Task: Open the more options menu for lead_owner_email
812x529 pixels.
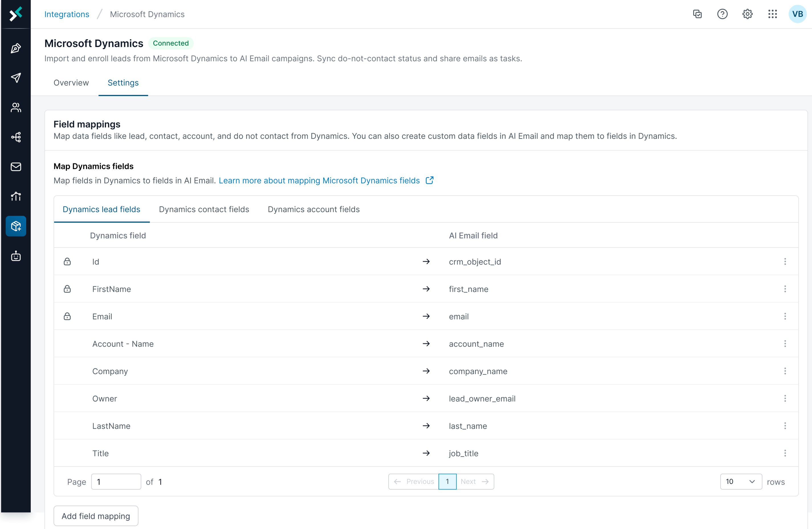Action: point(785,398)
